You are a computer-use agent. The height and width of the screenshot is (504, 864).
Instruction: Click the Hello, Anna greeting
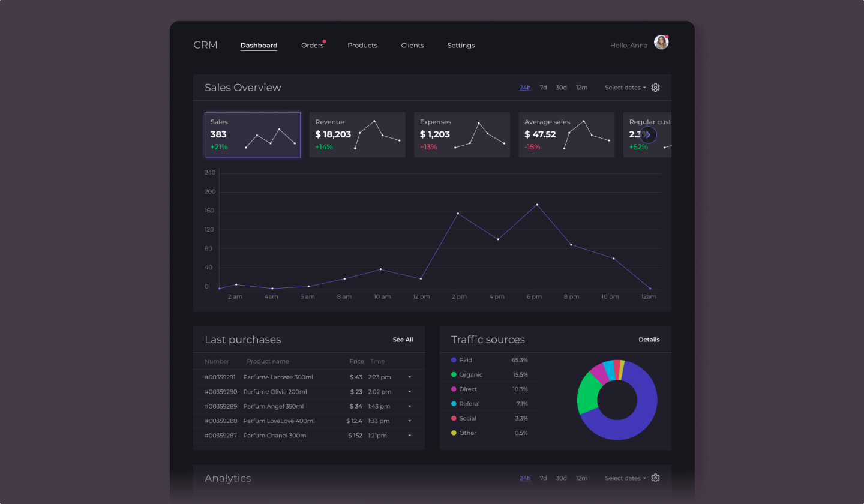[x=629, y=46]
